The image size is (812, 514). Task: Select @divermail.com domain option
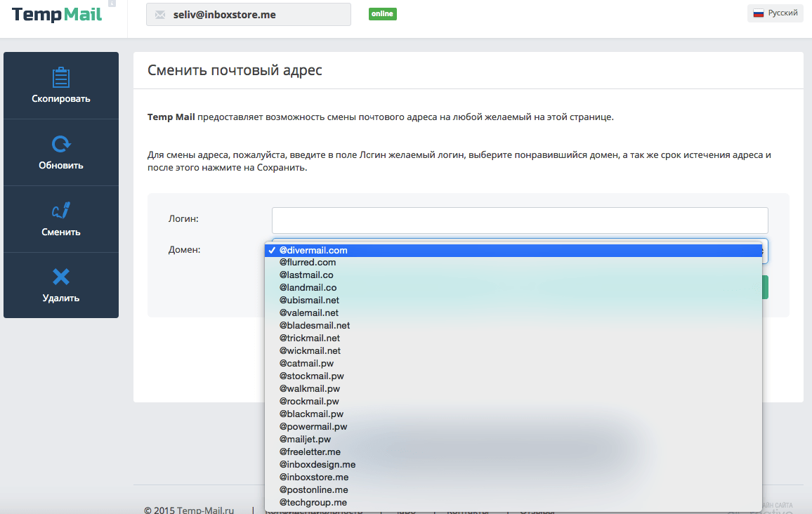pos(513,251)
